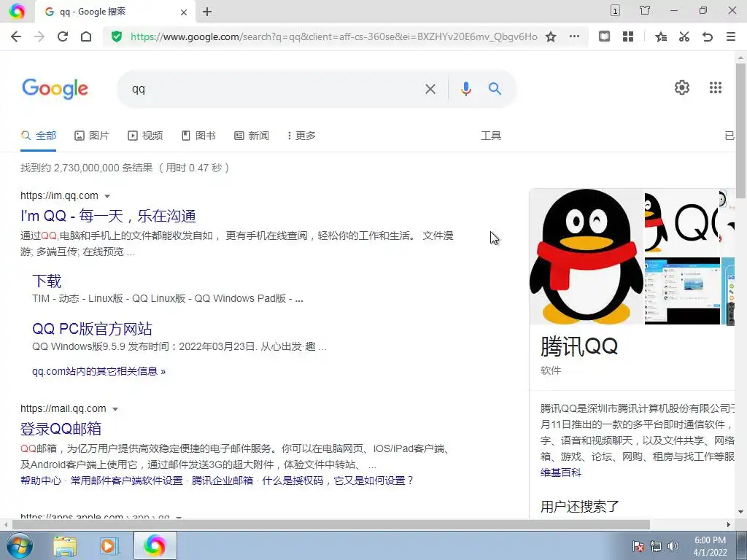Open QQ PC版官方网站 link
The image size is (747, 560).
(x=92, y=329)
